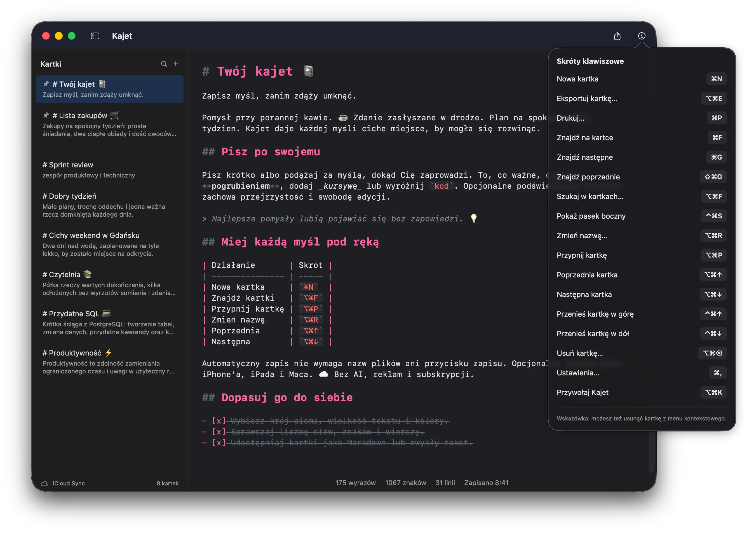Open the info shortcuts icon
Screen dimensions: 756x533
[641, 36]
